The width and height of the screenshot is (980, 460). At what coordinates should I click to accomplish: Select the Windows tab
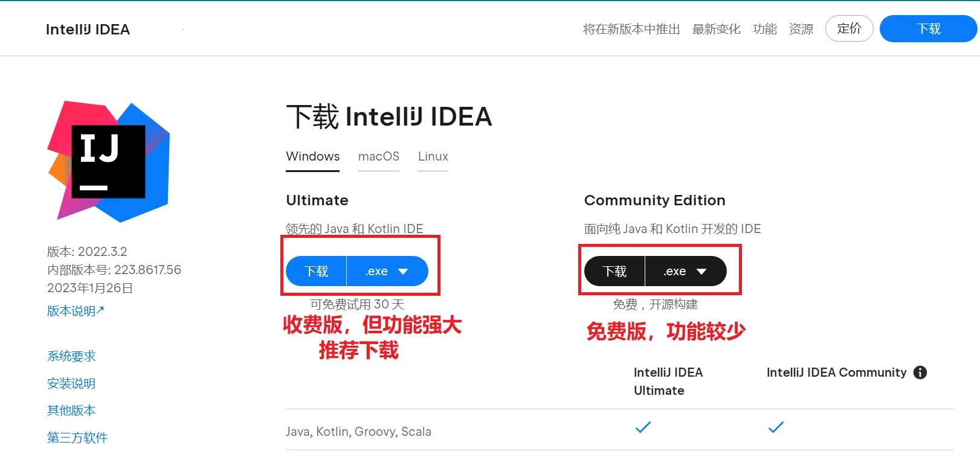(x=312, y=156)
